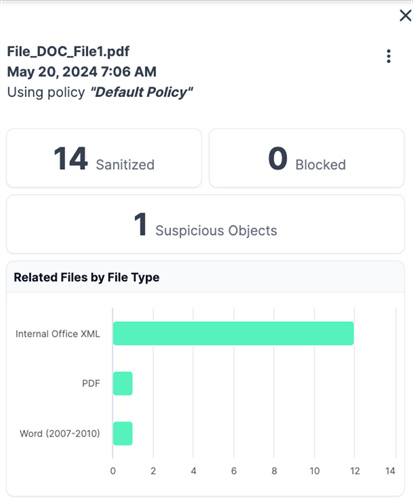This screenshot has width=413, height=498.
Task: Click the number 1 in Suspicious Objects
Action: click(x=140, y=225)
